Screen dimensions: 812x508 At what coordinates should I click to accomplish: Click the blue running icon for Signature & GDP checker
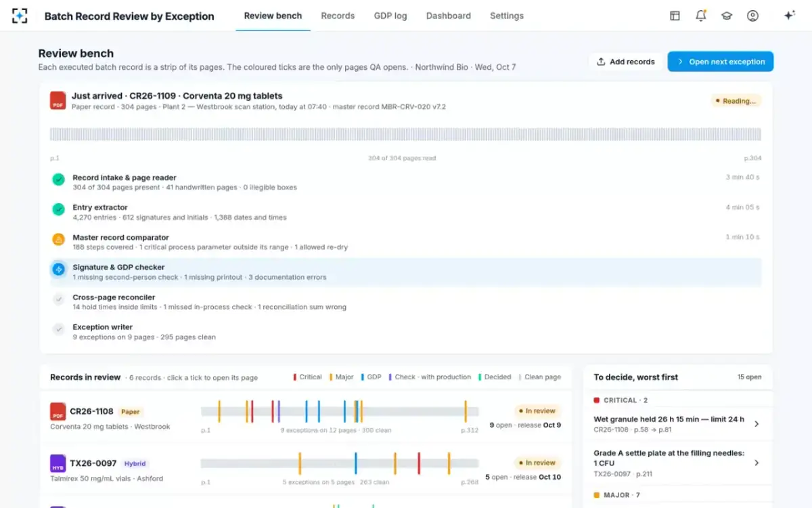tap(59, 269)
